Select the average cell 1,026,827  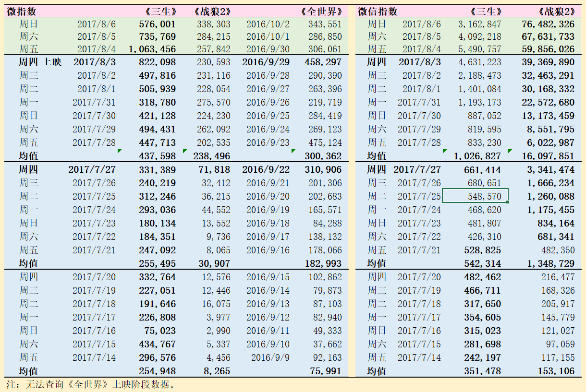[477, 156]
